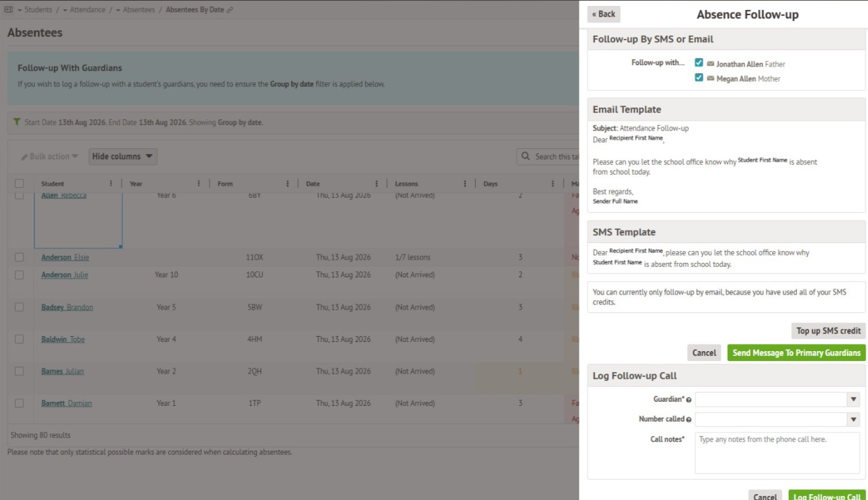The image size is (868, 500).
Task: Tick the checkbox for Badsey Brandon row
Action: 19,307
